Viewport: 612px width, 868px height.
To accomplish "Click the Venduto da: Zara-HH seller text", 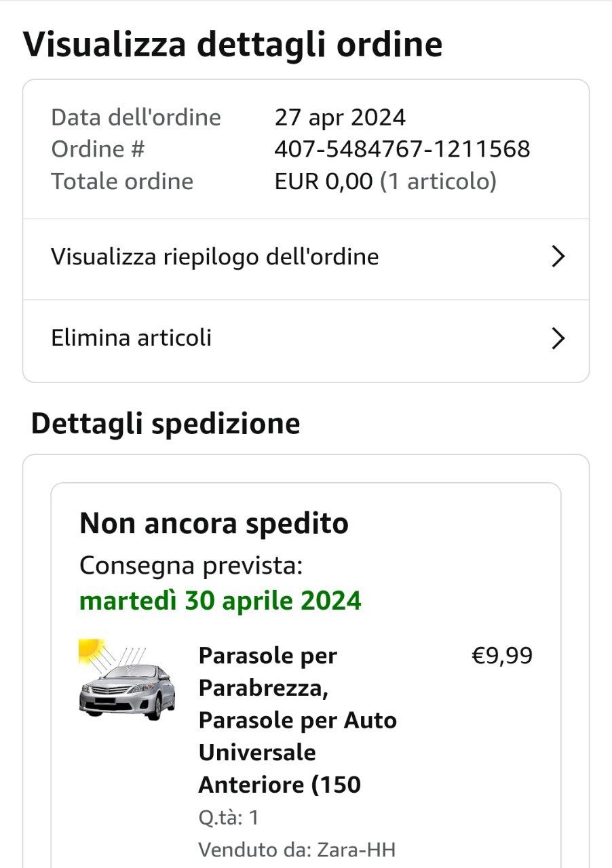I will pos(297,849).
